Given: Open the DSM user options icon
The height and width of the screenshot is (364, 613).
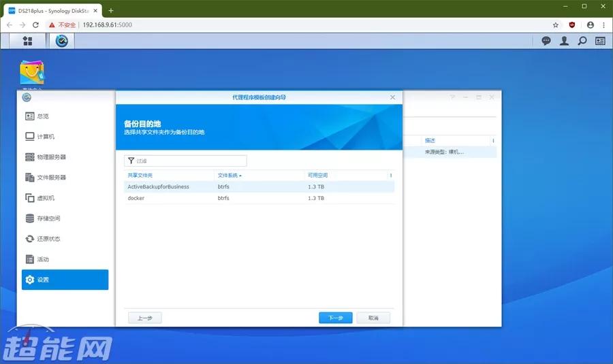Looking at the screenshot, I should [x=564, y=41].
